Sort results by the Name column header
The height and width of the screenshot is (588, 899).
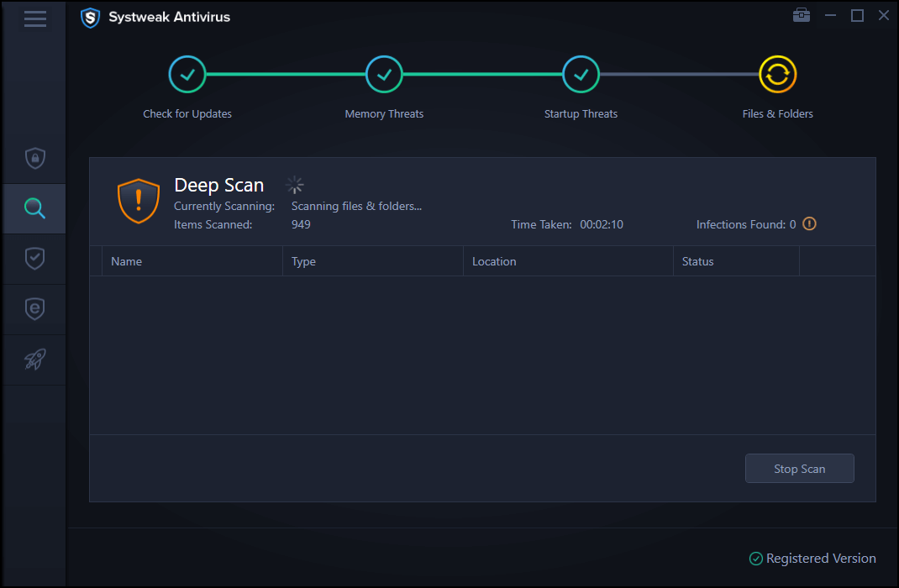pyautogui.click(x=127, y=261)
